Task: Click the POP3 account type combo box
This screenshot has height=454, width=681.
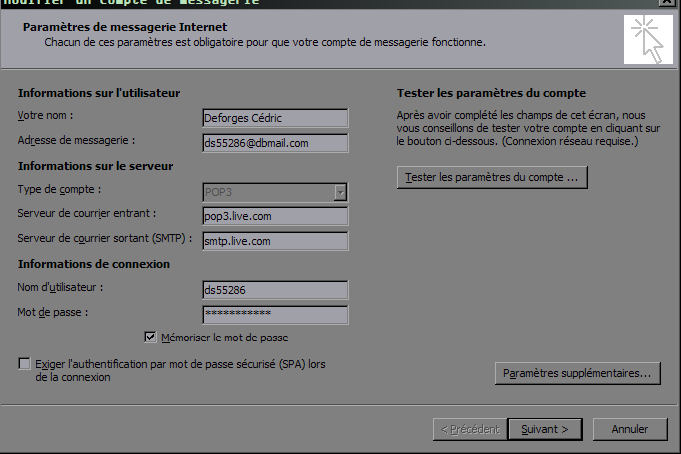Action: click(267, 192)
